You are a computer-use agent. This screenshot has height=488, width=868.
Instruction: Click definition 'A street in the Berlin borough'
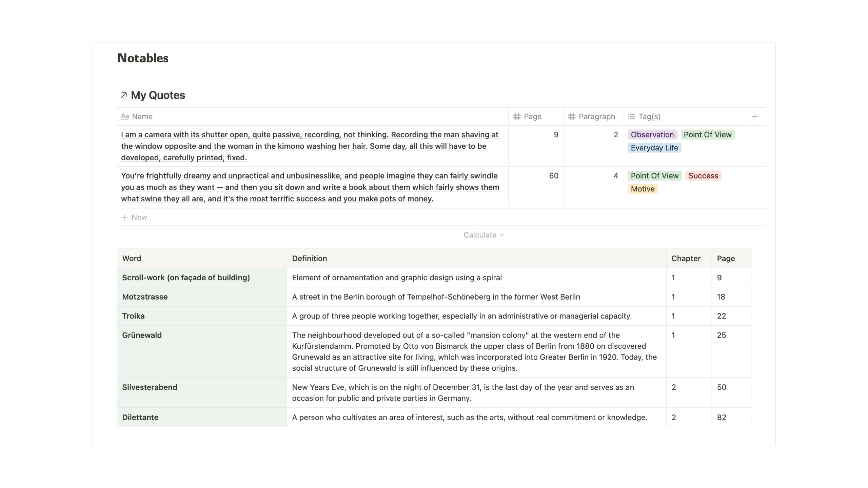[x=476, y=297]
